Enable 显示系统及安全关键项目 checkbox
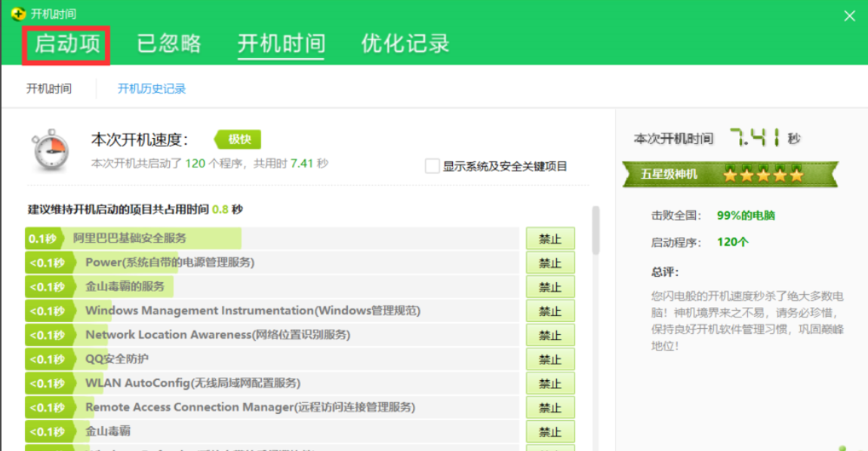868x451 pixels. (x=432, y=166)
